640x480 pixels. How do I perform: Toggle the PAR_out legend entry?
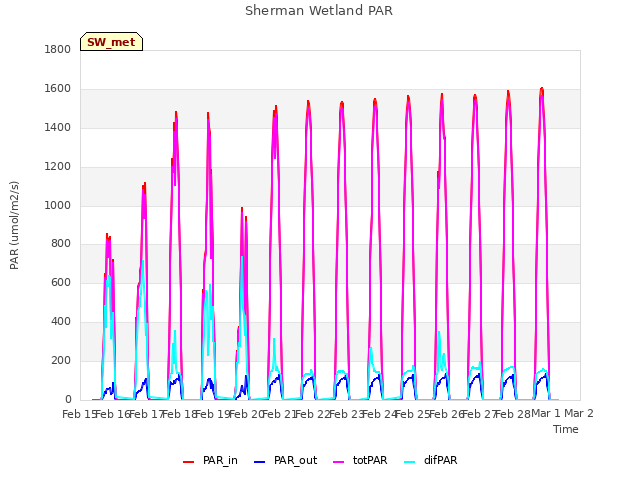286,460
